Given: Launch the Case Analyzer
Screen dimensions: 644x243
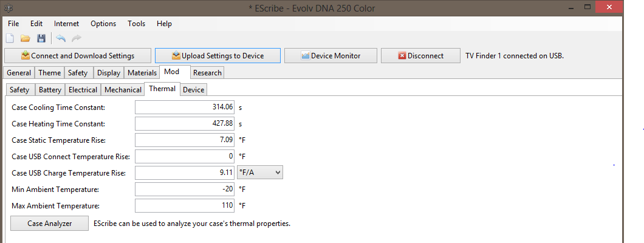Looking at the screenshot, I should click(x=50, y=224).
